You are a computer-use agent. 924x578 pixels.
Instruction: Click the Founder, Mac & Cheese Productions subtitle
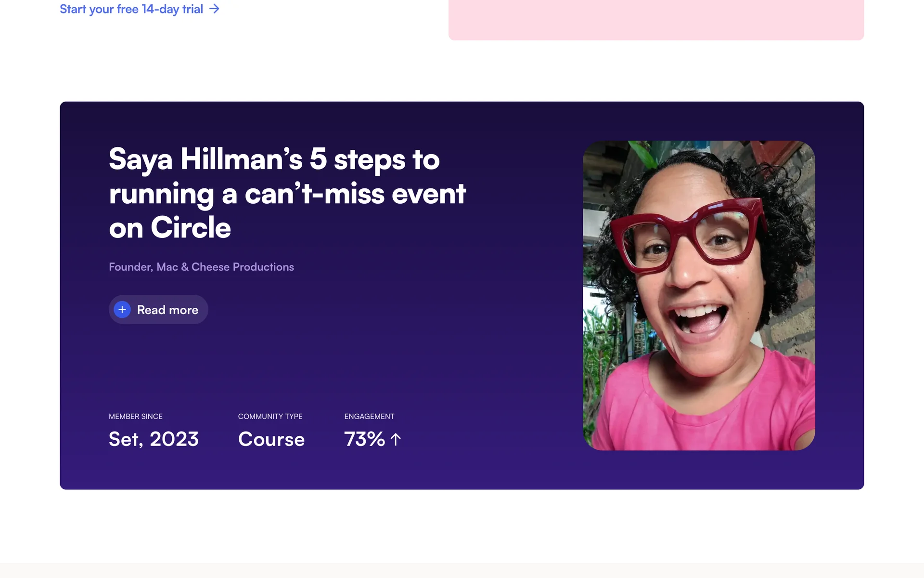pyautogui.click(x=201, y=267)
